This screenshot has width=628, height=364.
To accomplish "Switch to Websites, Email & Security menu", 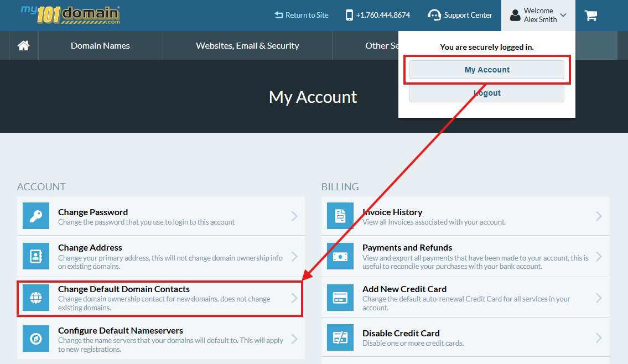I will [247, 45].
